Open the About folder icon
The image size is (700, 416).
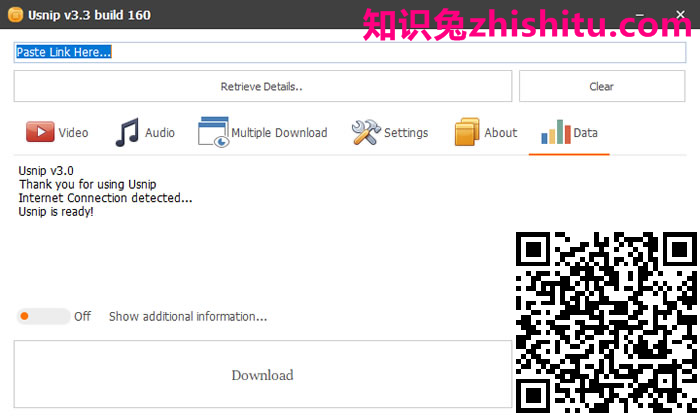coord(467,132)
